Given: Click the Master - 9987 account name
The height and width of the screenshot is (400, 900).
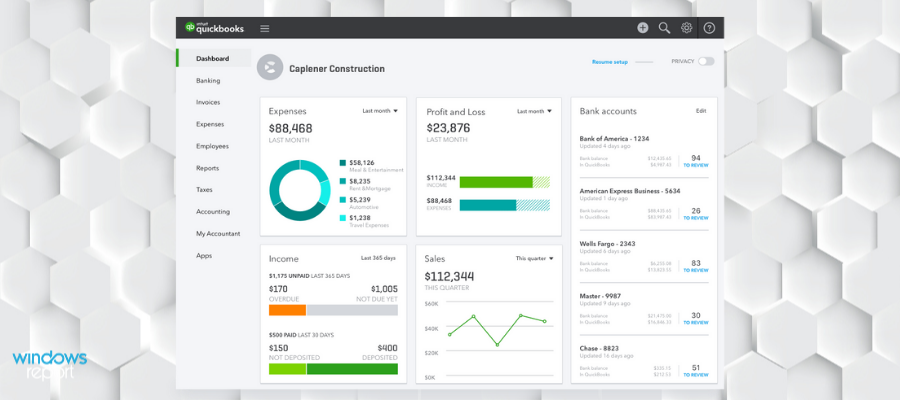Looking at the screenshot, I should click(600, 296).
